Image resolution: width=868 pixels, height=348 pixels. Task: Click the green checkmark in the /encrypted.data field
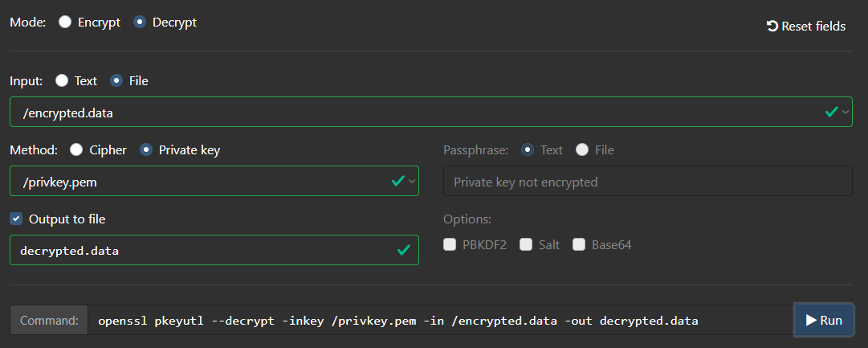(831, 112)
